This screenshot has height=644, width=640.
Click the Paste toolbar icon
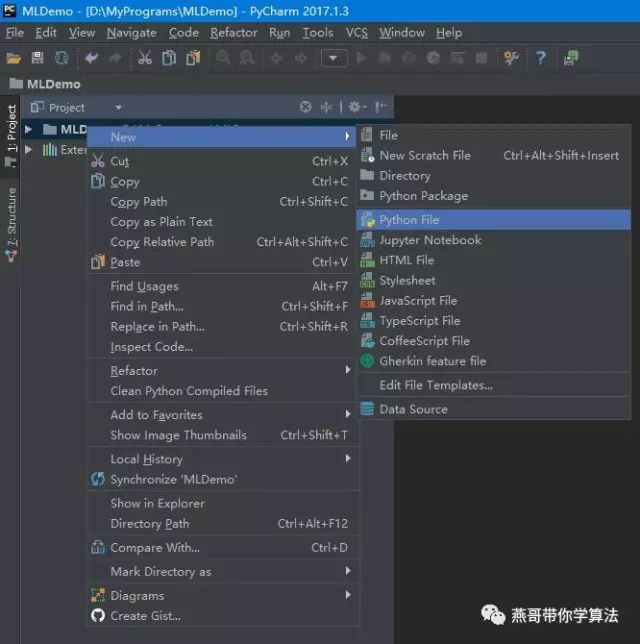click(193, 58)
